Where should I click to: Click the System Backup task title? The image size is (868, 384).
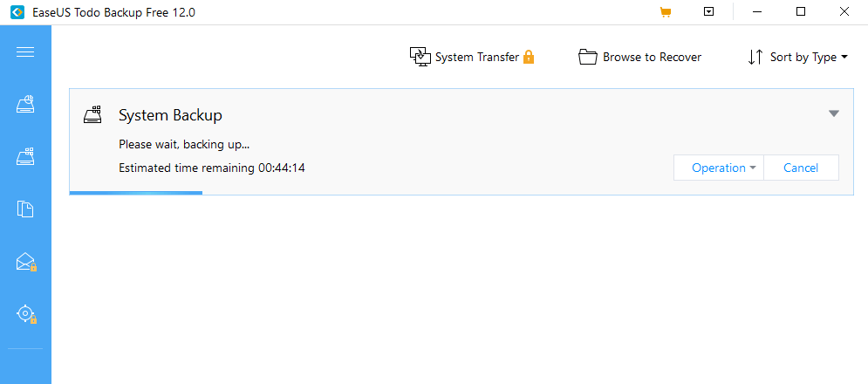[170, 115]
